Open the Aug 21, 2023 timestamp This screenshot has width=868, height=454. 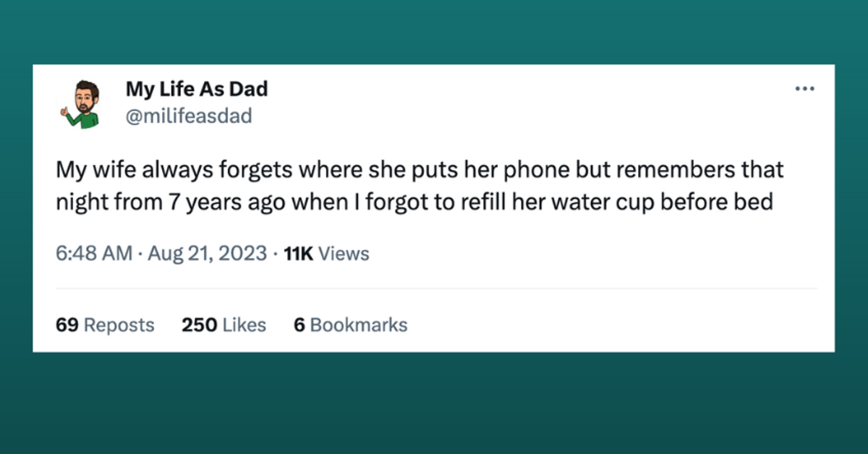208,253
